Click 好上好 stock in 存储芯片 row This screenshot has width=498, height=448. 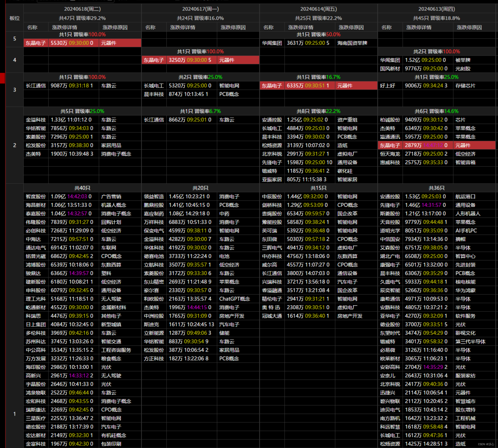pos(387,86)
